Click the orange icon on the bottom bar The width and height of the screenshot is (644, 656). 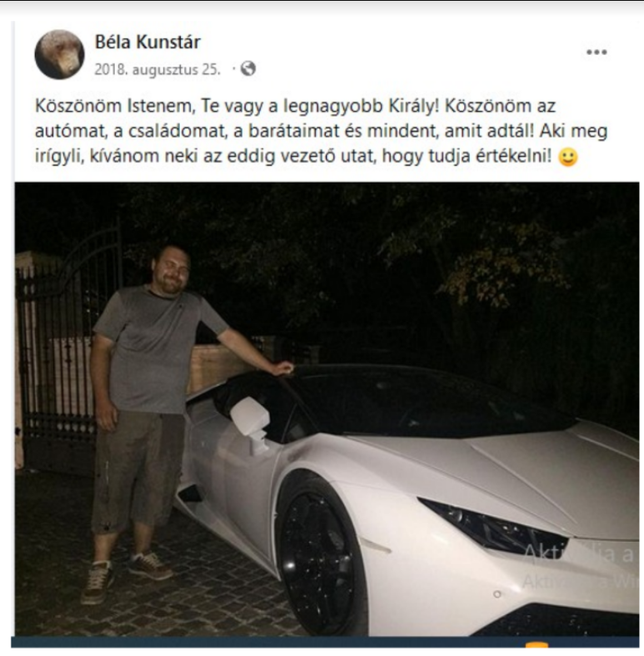click(537, 644)
